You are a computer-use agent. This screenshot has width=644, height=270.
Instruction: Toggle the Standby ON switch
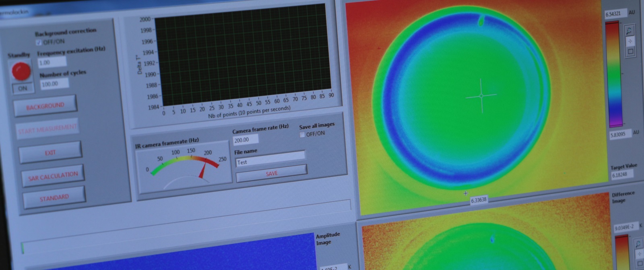23,88
